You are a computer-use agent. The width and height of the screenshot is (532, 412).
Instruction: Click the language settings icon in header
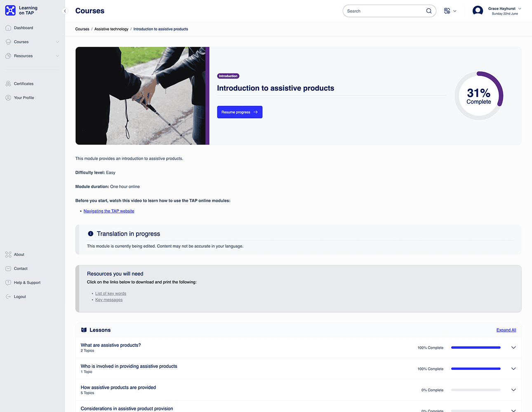point(447,11)
